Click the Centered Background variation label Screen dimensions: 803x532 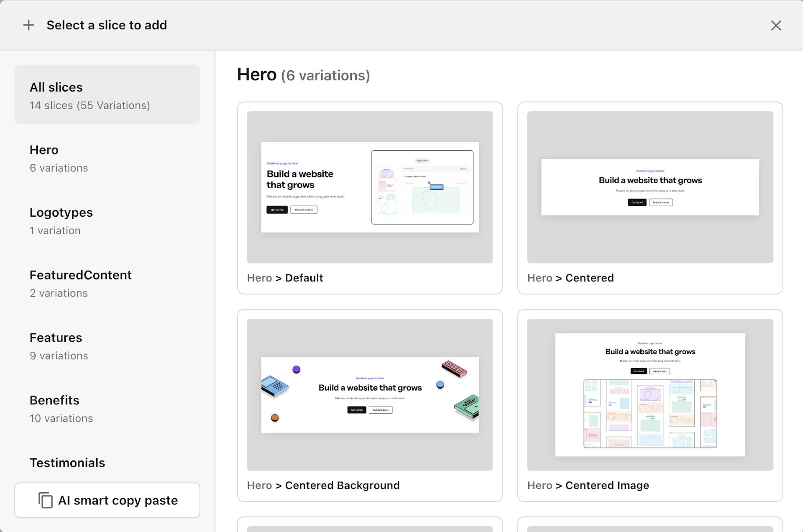pos(323,485)
